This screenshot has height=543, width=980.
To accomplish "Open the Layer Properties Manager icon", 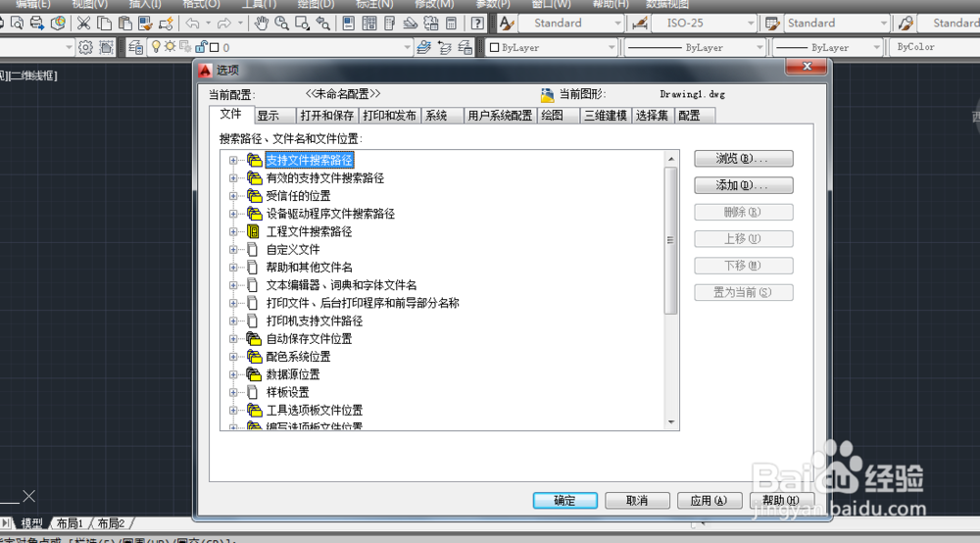I will click(x=135, y=47).
